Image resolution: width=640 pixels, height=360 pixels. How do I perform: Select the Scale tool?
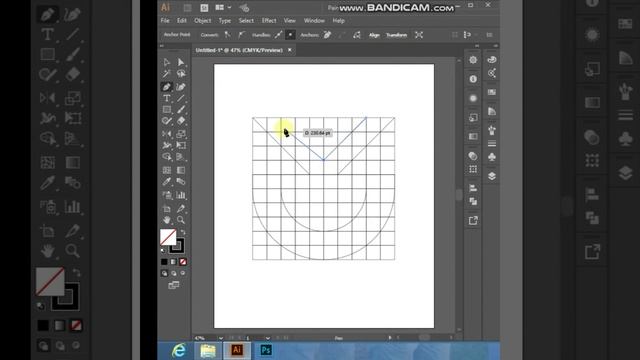(181, 133)
